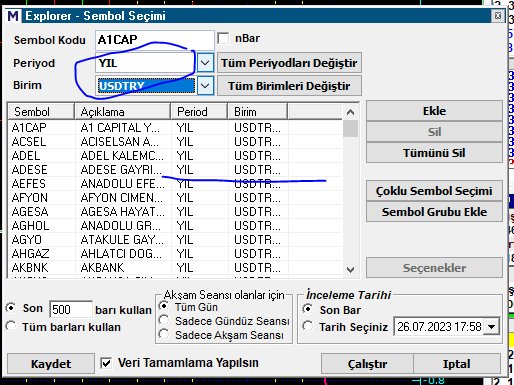Select Sadece Gündüz Seansı radio option
Image resolution: width=514 pixels, height=385 pixels.
(164, 320)
